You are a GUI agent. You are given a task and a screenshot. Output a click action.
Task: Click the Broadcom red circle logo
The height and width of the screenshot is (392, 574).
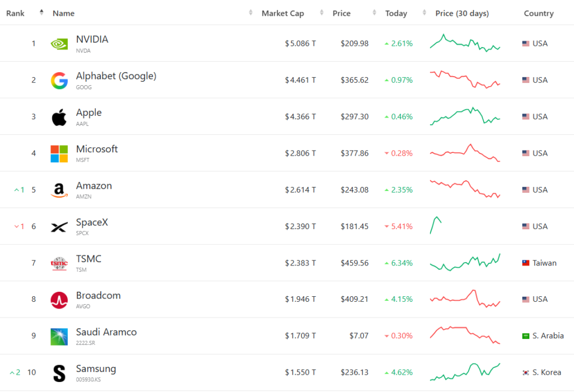(59, 300)
